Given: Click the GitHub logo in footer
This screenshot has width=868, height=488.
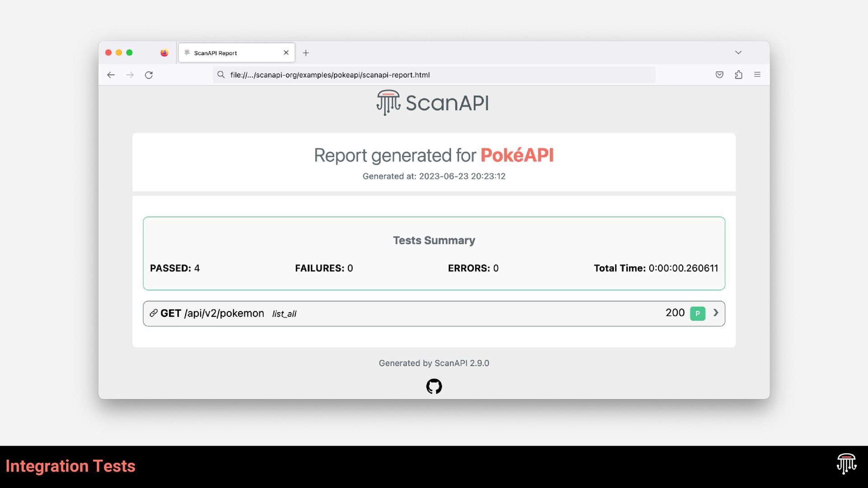Looking at the screenshot, I should click(x=434, y=386).
